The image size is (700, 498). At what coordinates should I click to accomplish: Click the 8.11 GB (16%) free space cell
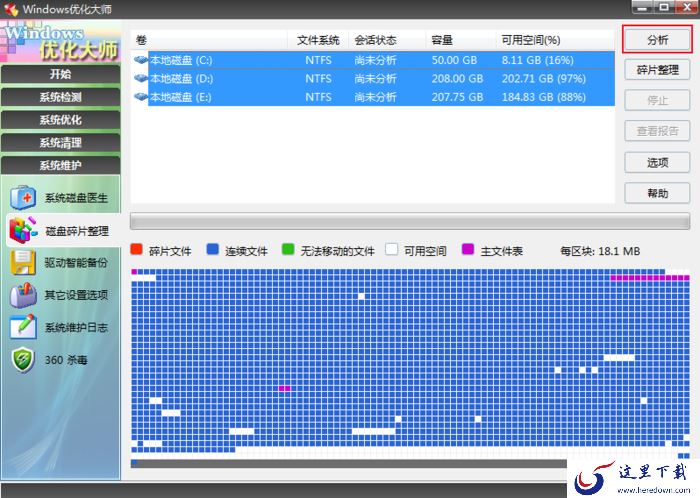click(x=538, y=60)
